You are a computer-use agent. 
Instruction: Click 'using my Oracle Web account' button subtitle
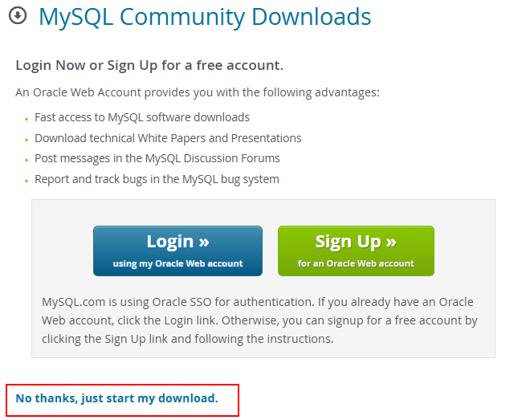[x=177, y=263]
